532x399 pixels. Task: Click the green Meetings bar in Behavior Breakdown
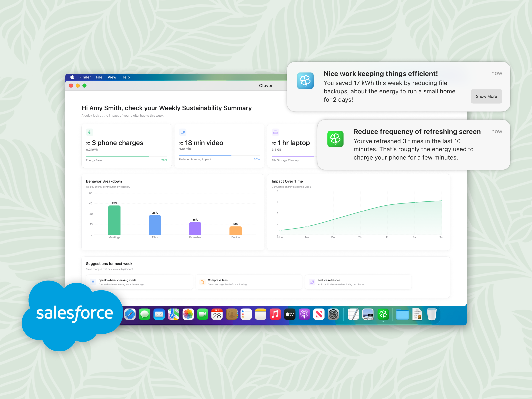(x=114, y=220)
